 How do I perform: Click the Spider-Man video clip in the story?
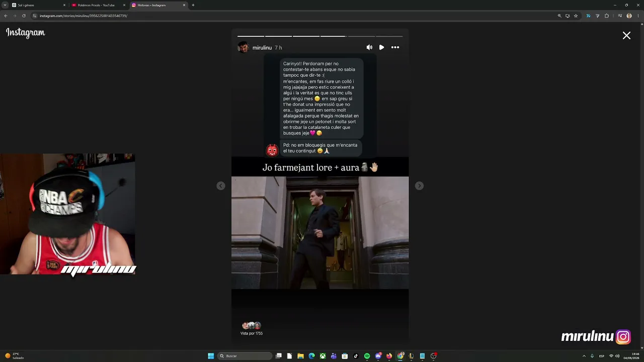point(320,232)
